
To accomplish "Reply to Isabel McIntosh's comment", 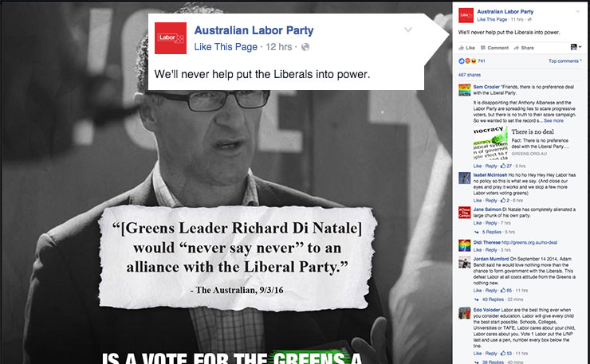I will (x=491, y=201).
